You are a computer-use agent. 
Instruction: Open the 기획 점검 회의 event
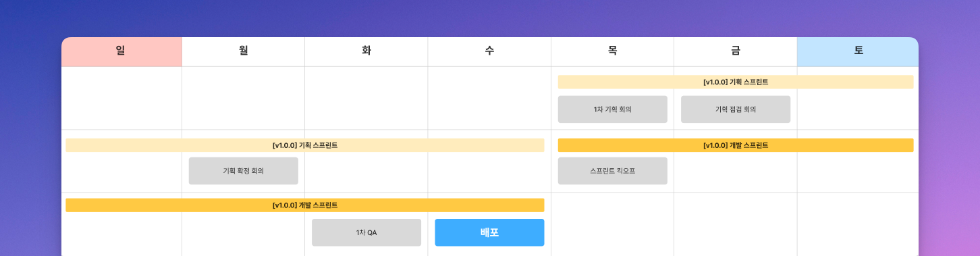tap(736, 109)
